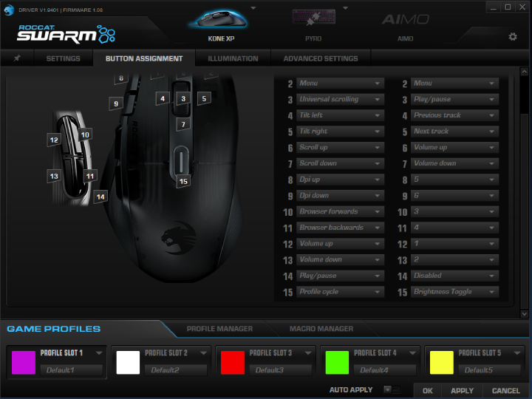Open the Profile Slot 1 dropdown arrow

98,352
